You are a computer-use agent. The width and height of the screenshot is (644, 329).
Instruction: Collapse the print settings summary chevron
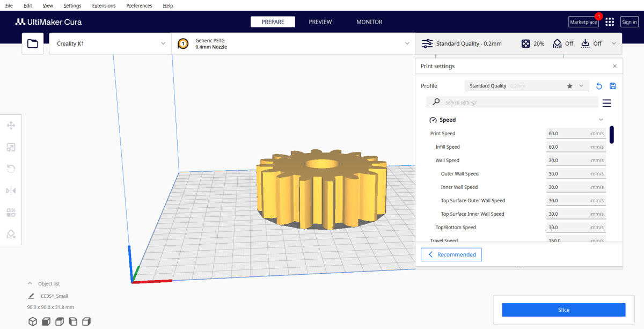[x=614, y=43]
